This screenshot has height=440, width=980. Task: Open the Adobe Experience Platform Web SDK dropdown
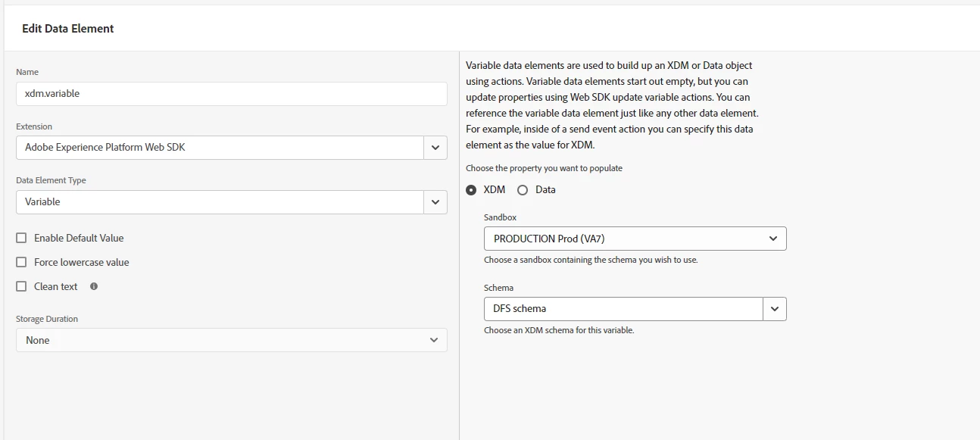click(x=220, y=148)
